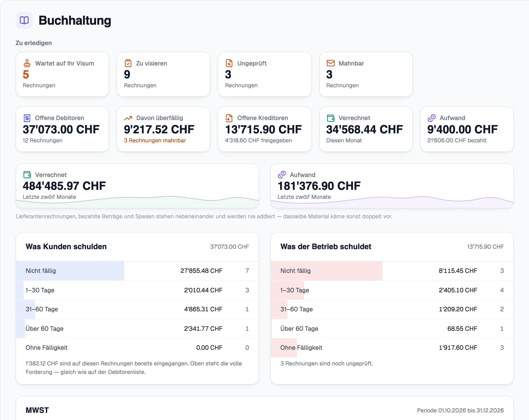Select the Über 60 Tage row showing 2'341.77 CHF
Image resolution: width=529 pixels, height=420 pixels.
coord(137,329)
